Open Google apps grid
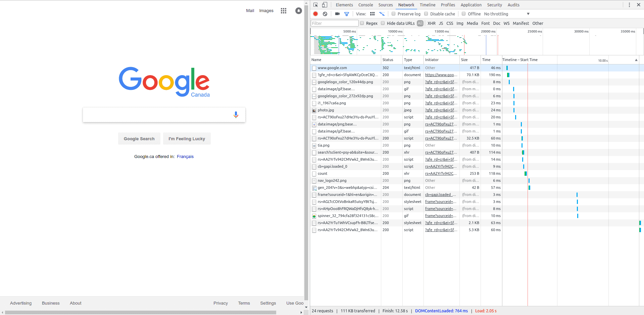644x315 pixels. [x=284, y=11]
